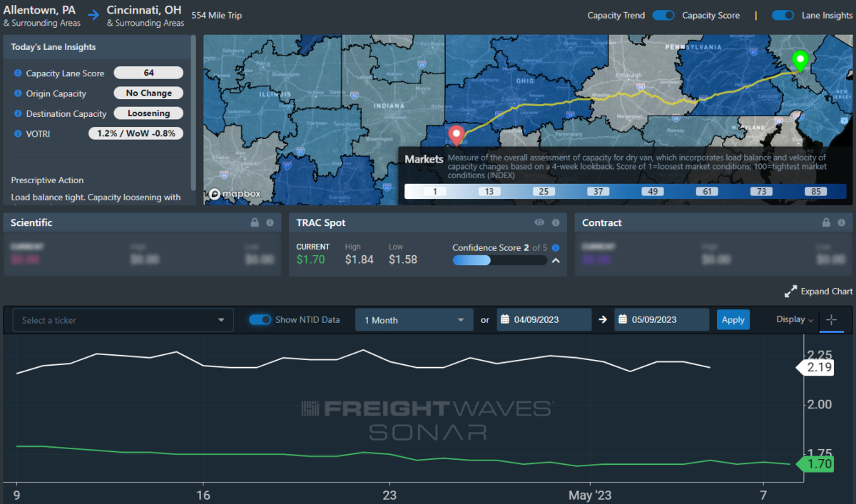Click the Apply button
The image size is (856, 504).
pyautogui.click(x=733, y=320)
